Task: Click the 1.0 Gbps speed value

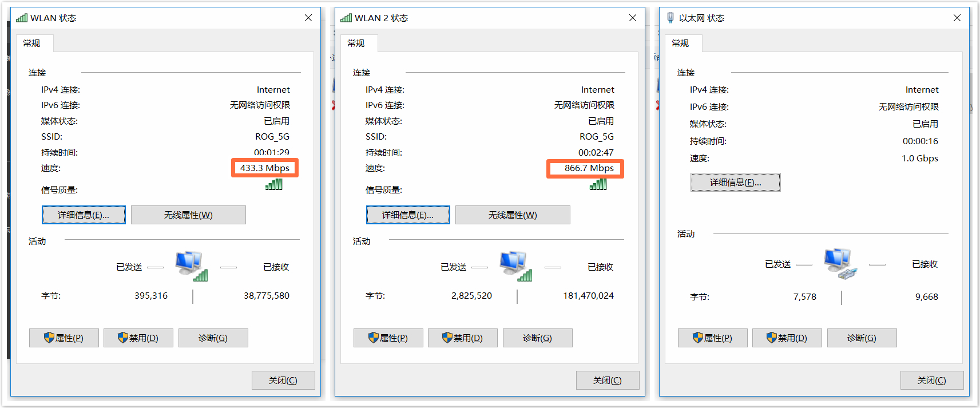Action: tap(920, 159)
